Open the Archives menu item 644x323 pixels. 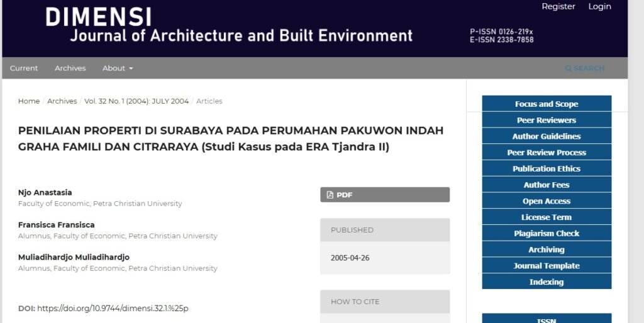pyautogui.click(x=70, y=68)
